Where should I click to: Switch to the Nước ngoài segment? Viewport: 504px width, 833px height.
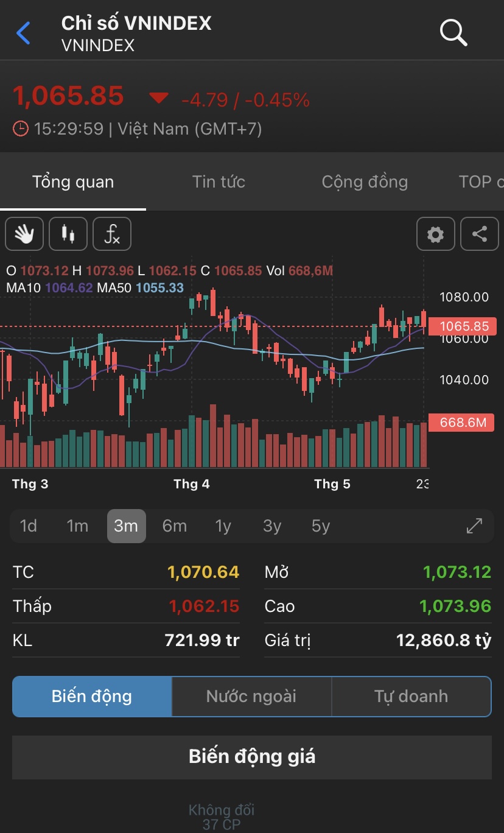click(251, 696)
